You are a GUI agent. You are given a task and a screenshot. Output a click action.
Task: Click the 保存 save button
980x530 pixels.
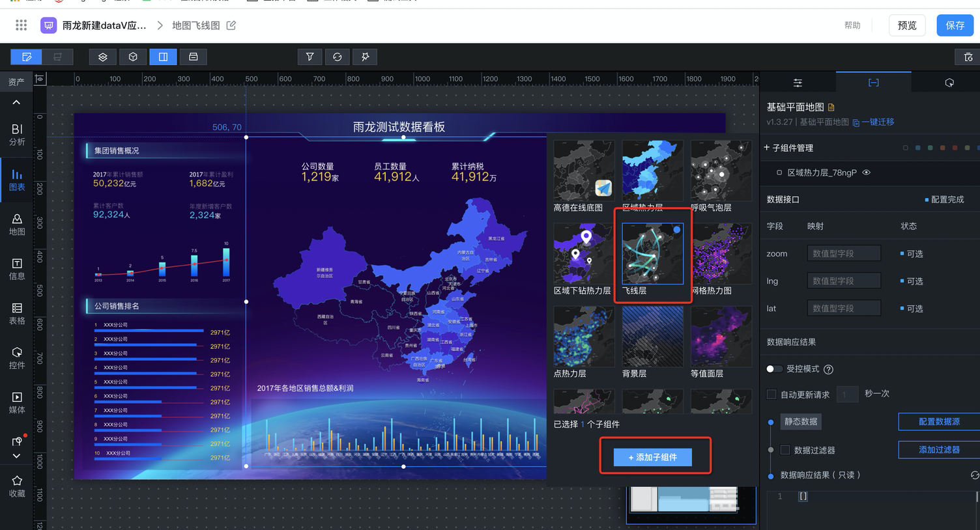pyautogui.click(x=955, y=25)
